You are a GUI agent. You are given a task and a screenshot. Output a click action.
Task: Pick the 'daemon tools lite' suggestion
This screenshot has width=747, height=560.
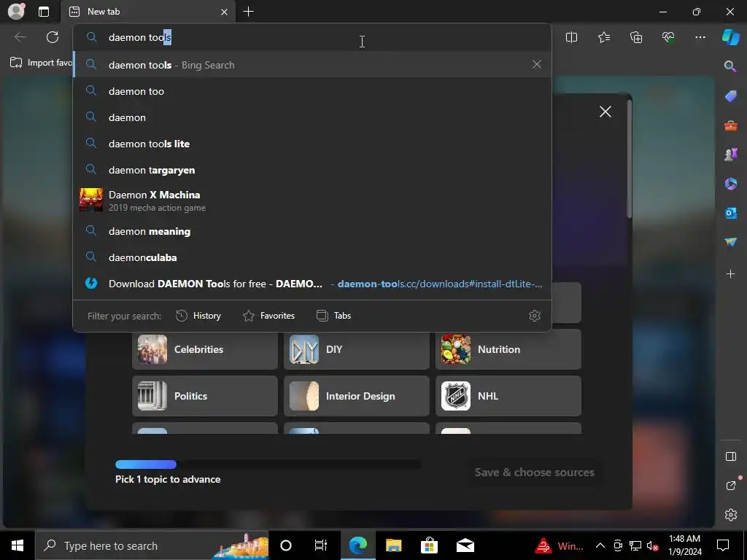point(312,144)
